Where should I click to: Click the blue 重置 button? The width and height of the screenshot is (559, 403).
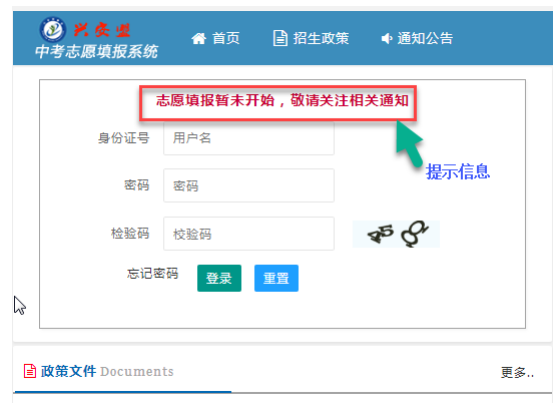(276, 278)
